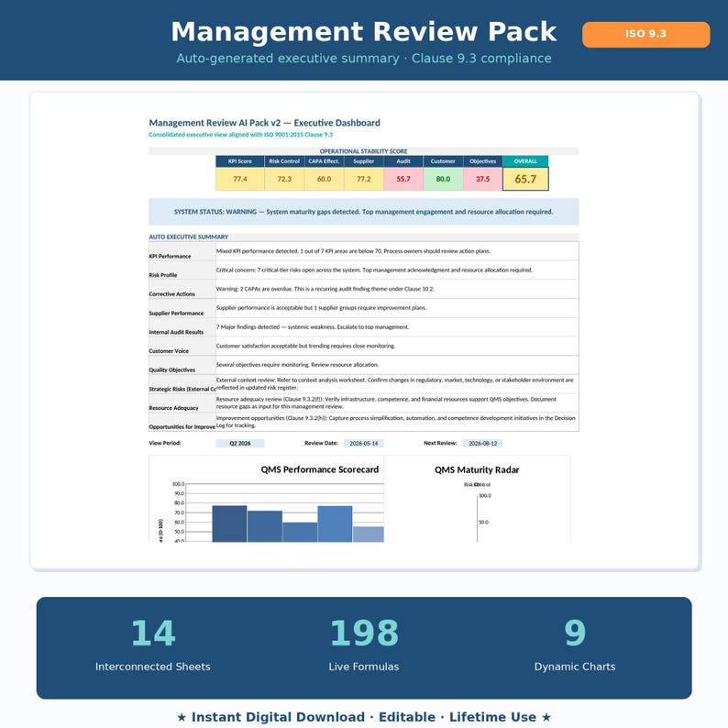Click the AUTO EXECUTIVE SUMMARY heading
The width and height of the screenshot is (728, 728).
pyautogui.click(x=189, y=237)
